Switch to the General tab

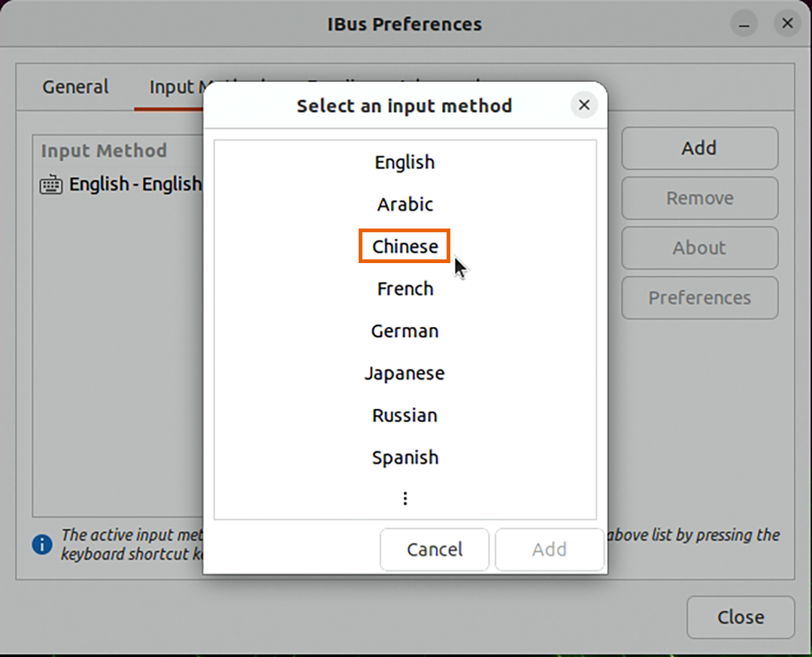[x=75, y=87]
